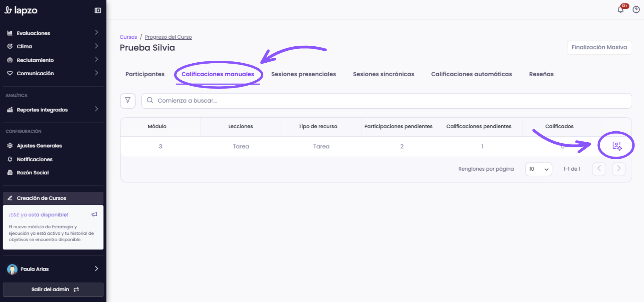Go to the next page arrow
This screenshot has width=644, height=302.
(619, 169)
